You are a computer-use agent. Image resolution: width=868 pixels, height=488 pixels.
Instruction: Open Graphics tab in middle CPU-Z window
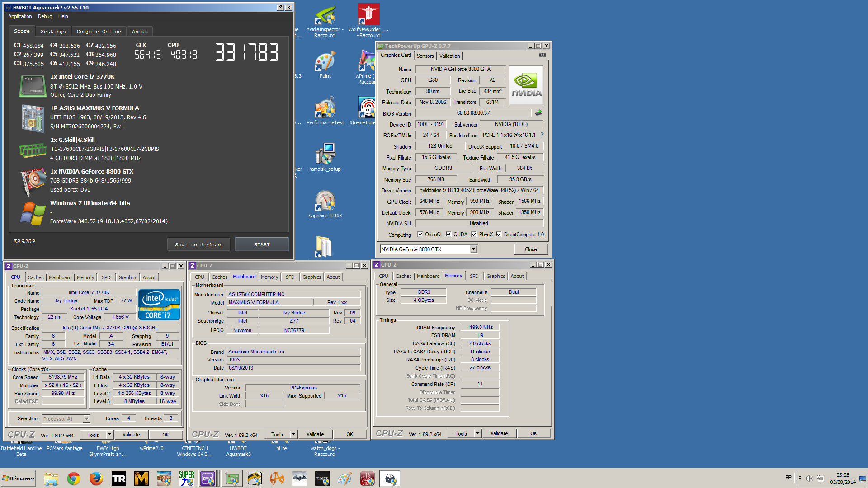[311, 277]
